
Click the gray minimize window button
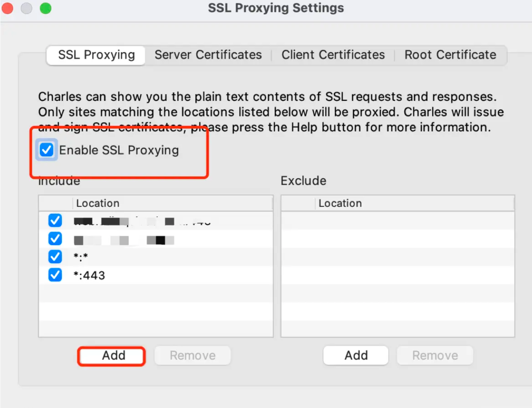(26, 8)
